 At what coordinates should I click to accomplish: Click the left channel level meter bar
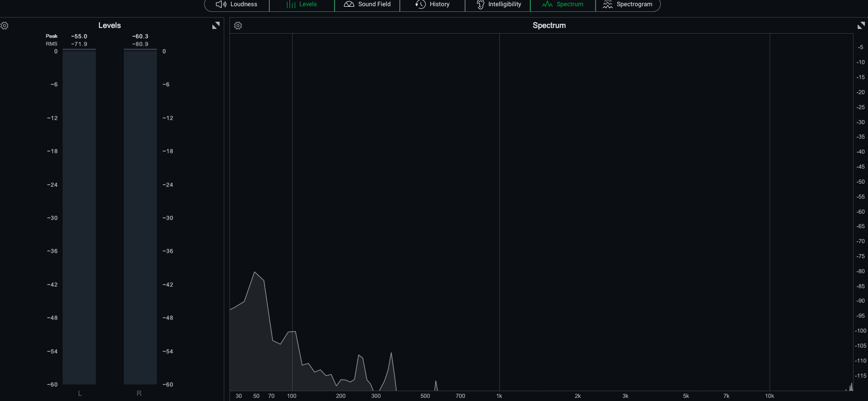pos(79,217)
